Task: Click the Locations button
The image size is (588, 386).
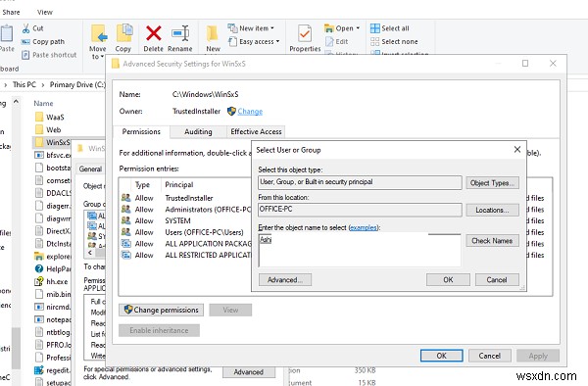Action: [x=492, y=210]
